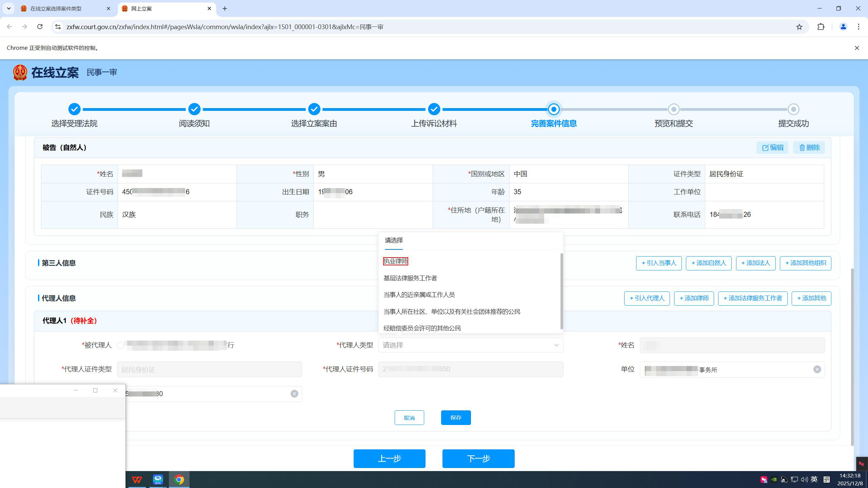Launch WPS Office from the taskbar
Viewport: 868px width, 488px height.
click(x=137, y=479)
